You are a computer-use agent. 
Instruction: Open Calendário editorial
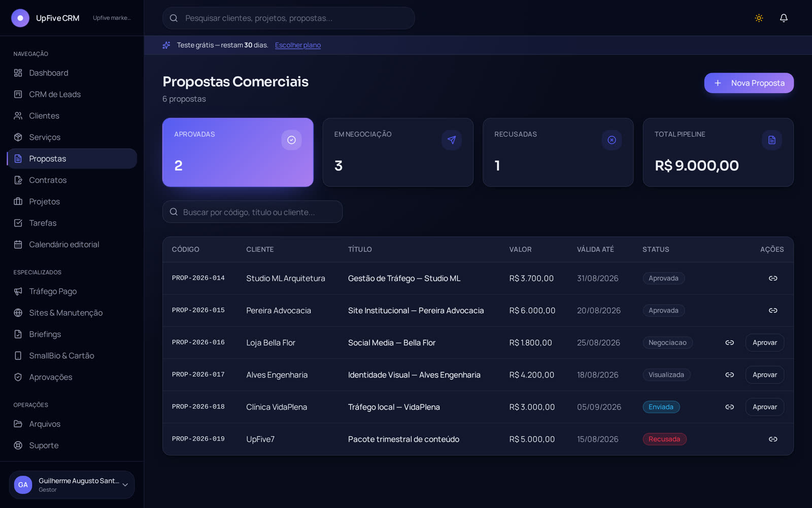(72, 244)
